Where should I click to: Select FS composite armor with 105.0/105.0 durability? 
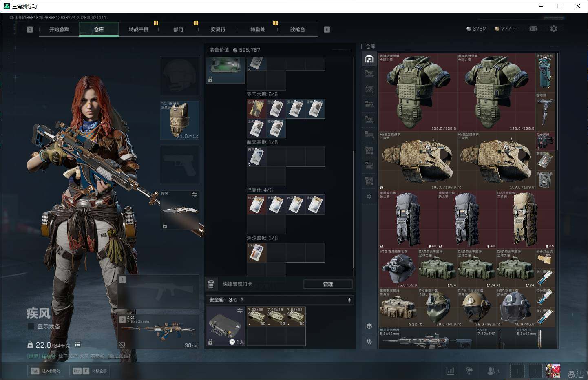pos(418,161)
